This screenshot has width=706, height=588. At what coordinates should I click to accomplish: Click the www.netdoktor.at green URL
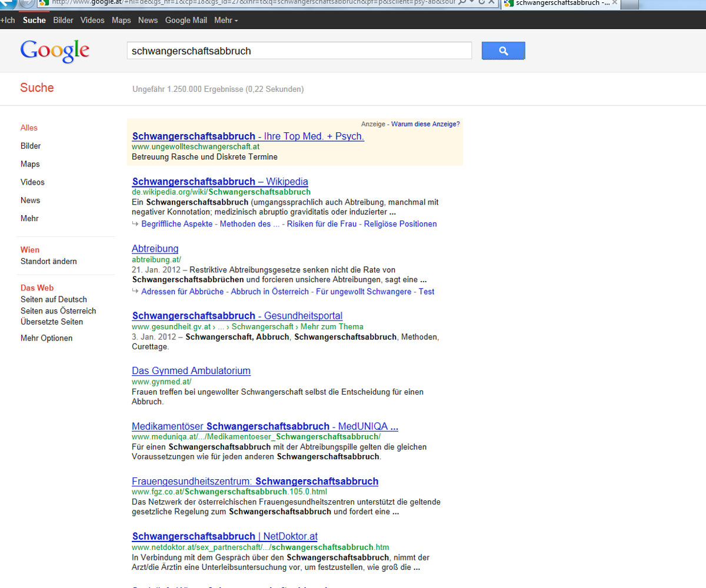coord(261,547)
